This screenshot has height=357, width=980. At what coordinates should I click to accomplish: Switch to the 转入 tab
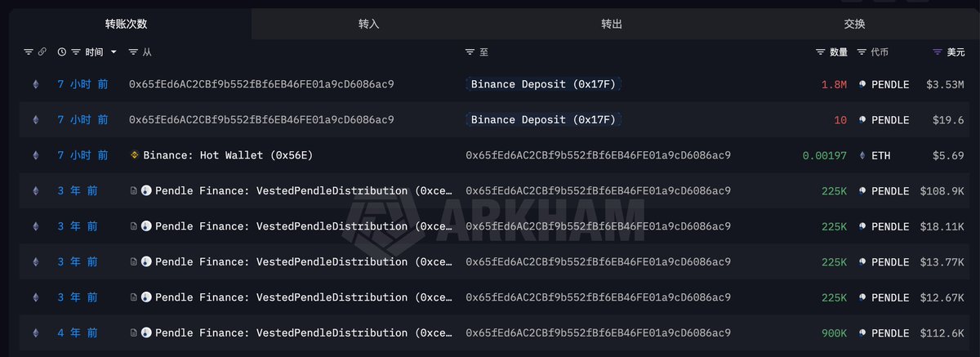tap(368, 25)
